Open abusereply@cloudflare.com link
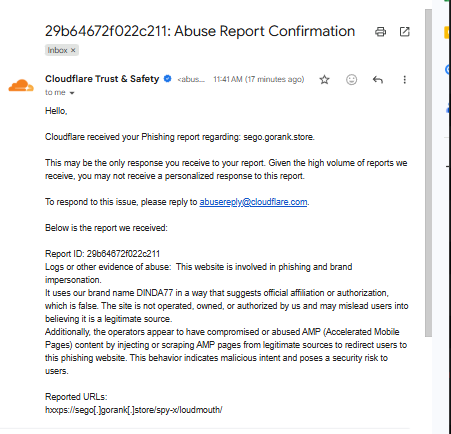Viewport: 451px width, 434px height. click(x=253, y=202)
